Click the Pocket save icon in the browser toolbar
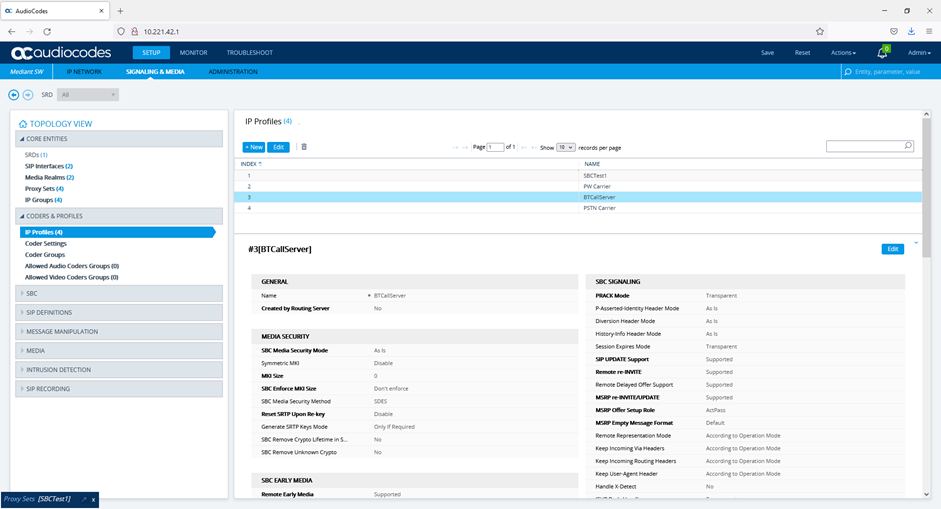 (x=894, y=31)
